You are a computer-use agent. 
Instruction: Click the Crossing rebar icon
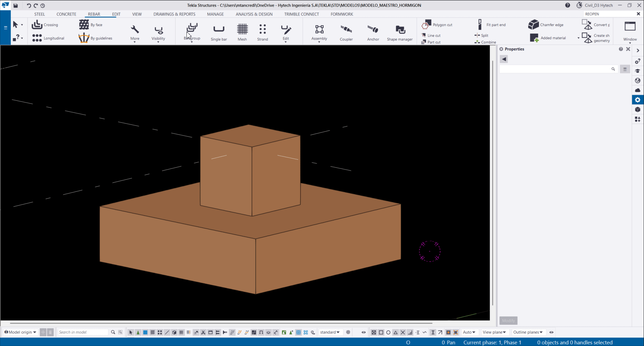(x=37, y=25)
